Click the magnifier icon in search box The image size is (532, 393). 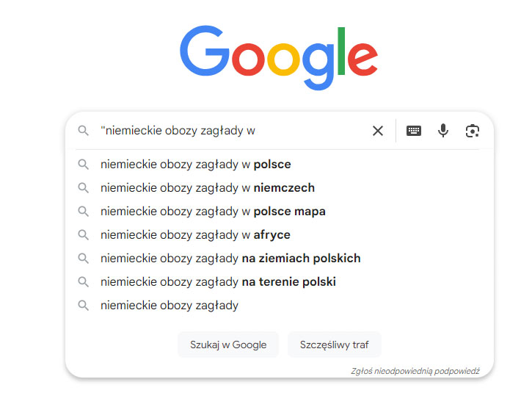[84, 131]
